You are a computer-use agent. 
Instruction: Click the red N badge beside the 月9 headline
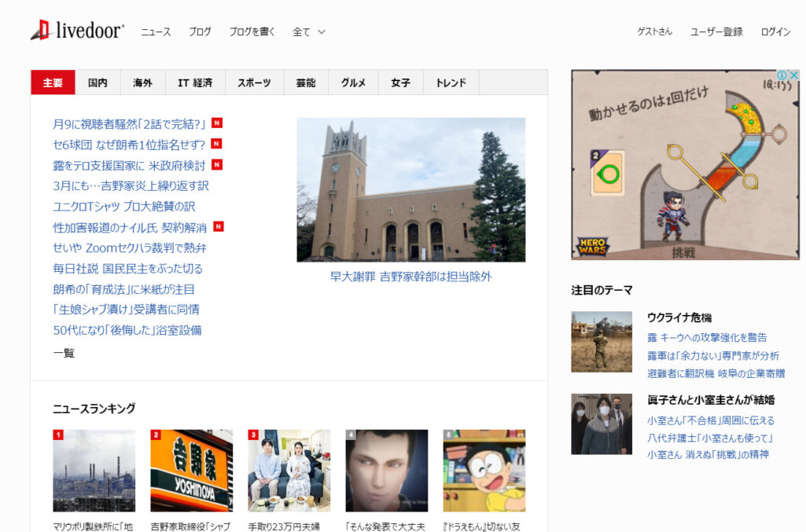pyautogui.click(x=218, y=123)
